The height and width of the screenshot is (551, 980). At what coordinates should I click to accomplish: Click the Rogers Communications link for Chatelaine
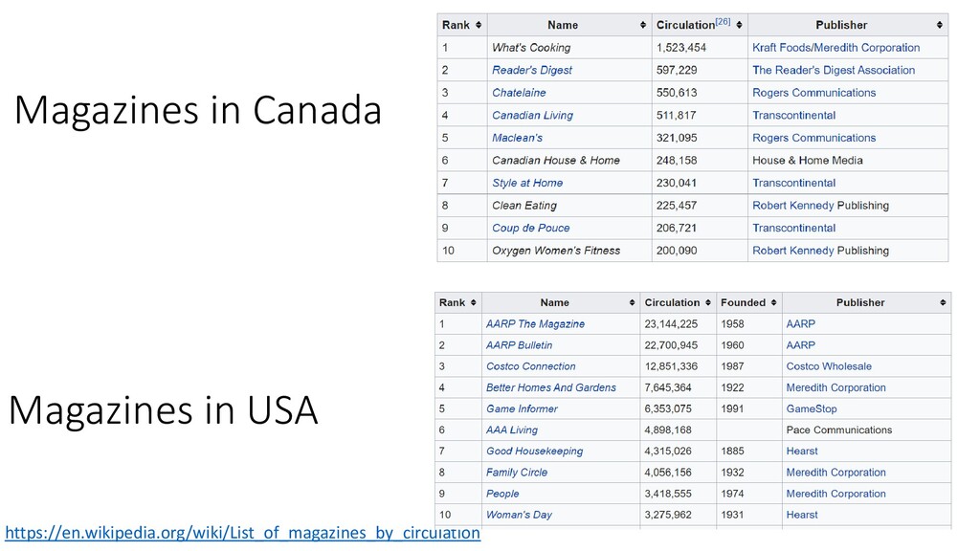coord(813,93)
